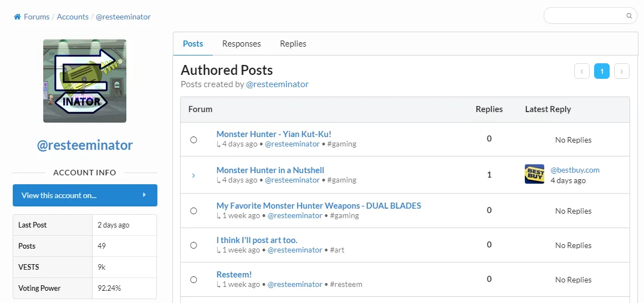Click the circle icon next to Resteem! post

[x=193, y=280]
